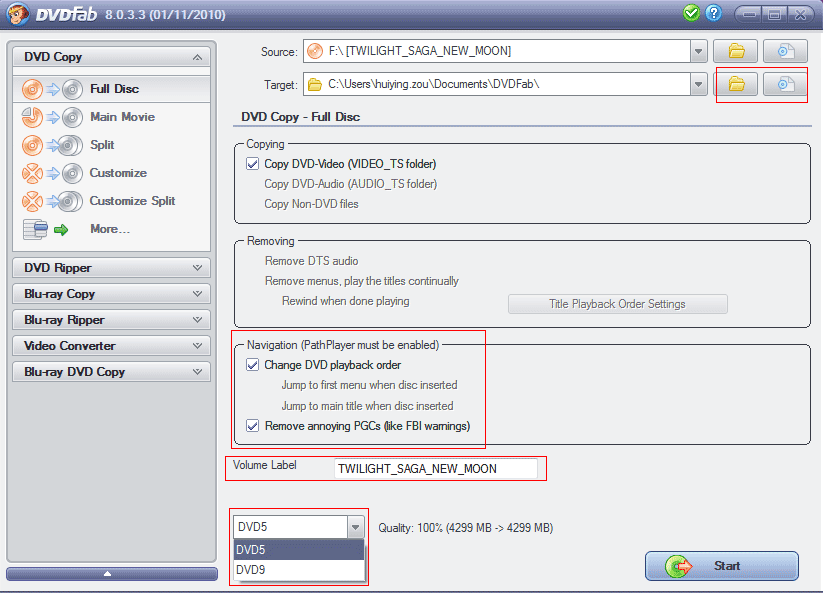Click the green checkmark status icon
Screen dimensions: 823x593
coord(691,13)
